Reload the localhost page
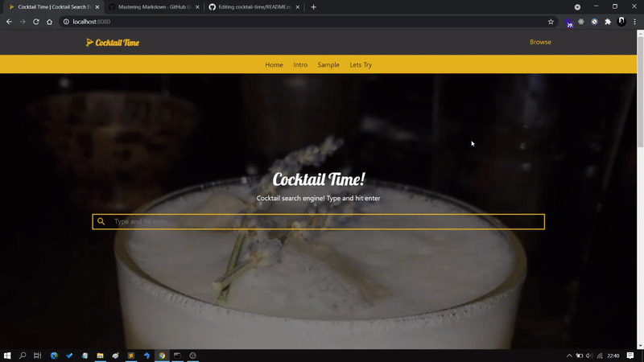This screenshot has width=644, height=362. (36, 22)
